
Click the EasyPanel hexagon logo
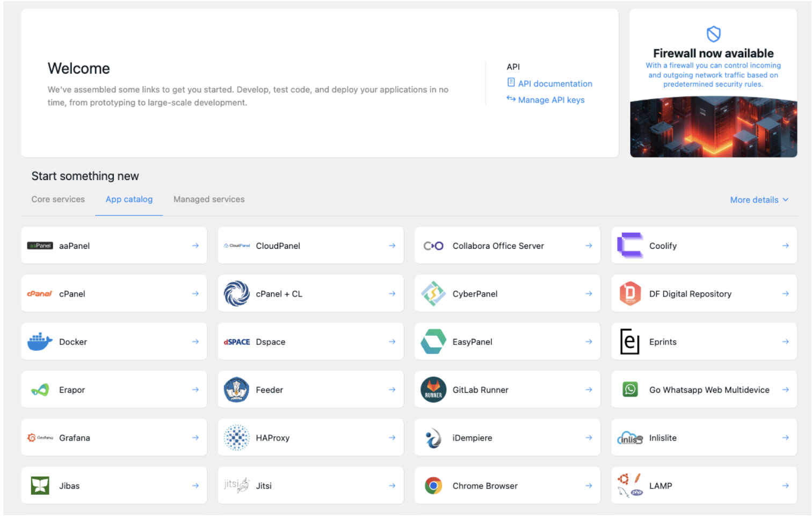coord(433,342)
